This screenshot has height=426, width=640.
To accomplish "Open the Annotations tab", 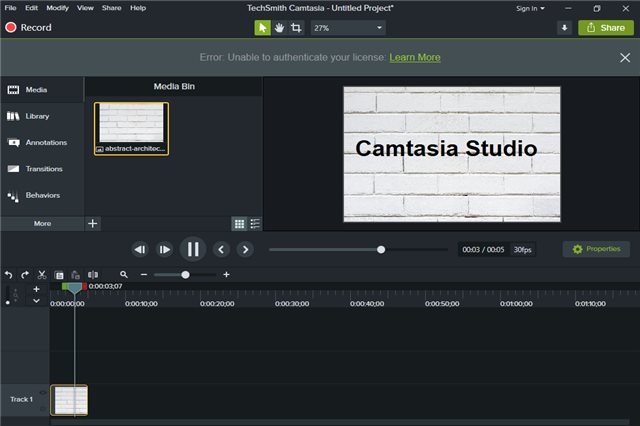I will [42, 142].
